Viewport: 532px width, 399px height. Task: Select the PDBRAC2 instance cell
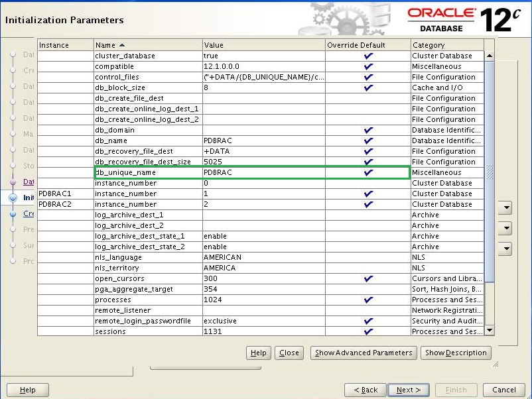pyautogui.click(x=66, y=204)
